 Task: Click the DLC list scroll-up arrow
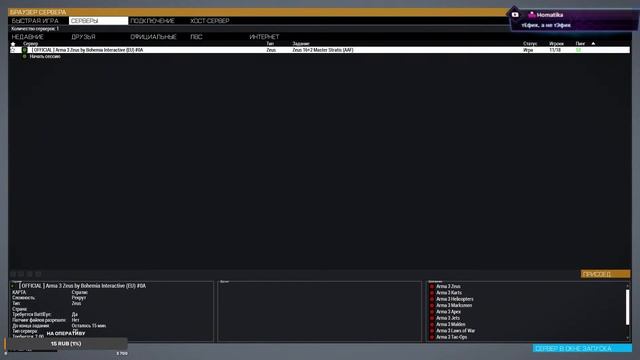628,286
